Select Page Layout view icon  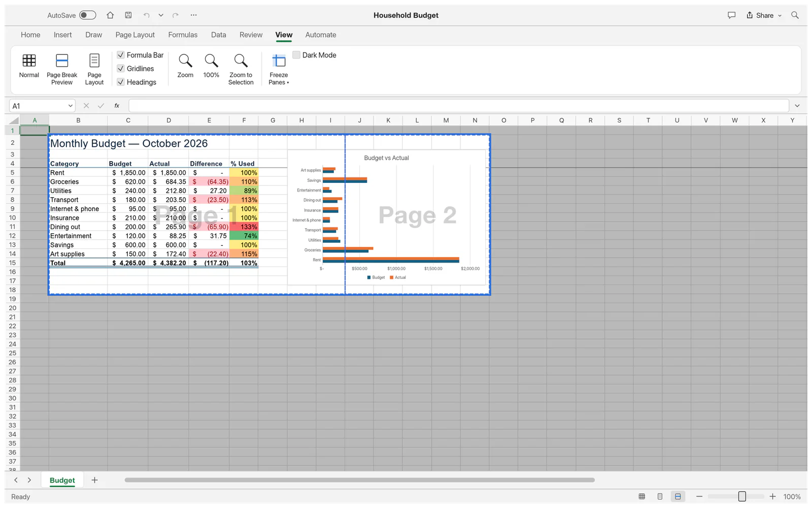click(94, 69)
